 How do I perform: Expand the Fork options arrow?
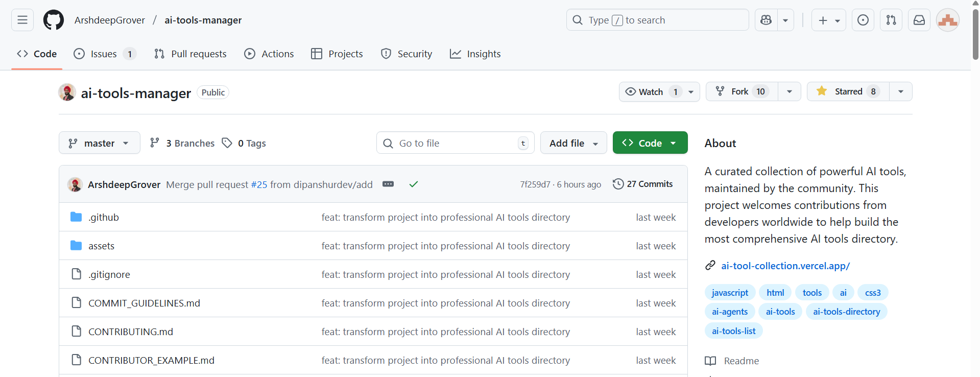coord(790,91)
